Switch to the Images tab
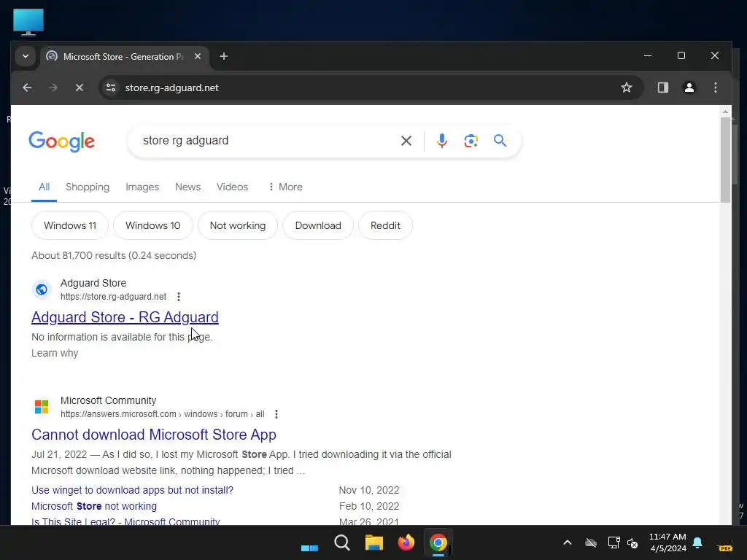The image size is (747, 560). coord(142,187)
